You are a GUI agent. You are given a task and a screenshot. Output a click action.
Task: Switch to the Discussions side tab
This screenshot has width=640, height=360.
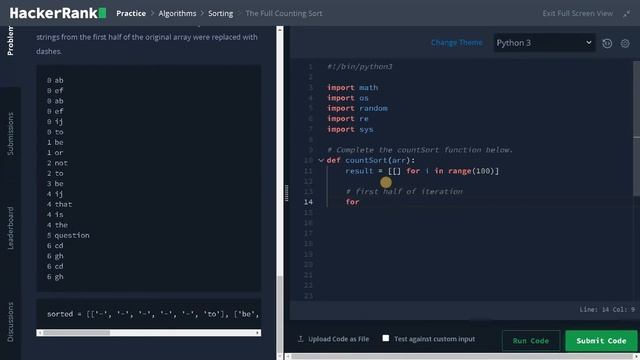pyautogui.click(x=10, y=322)
